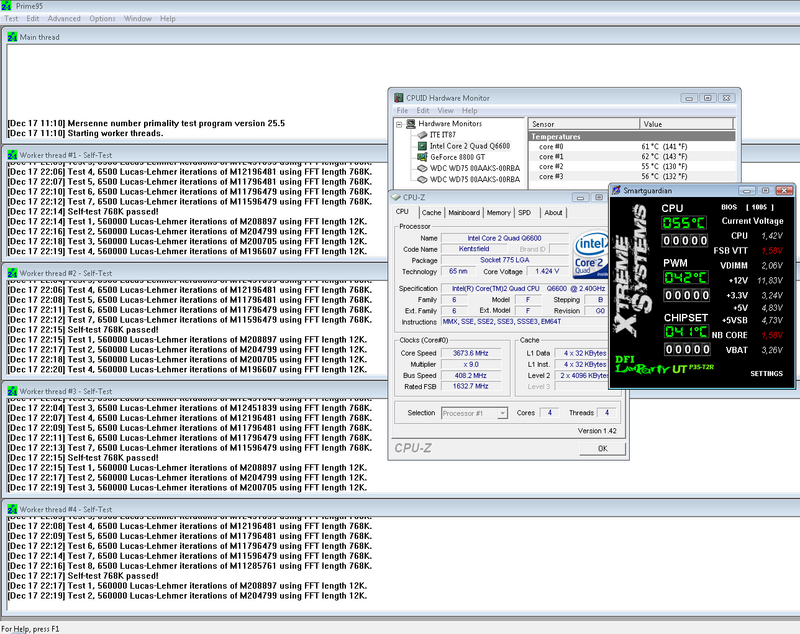This screenshot has height=634, width=800.
Task: Click the NB CORE 1,58V reading
Action: [x=772, y=335]
